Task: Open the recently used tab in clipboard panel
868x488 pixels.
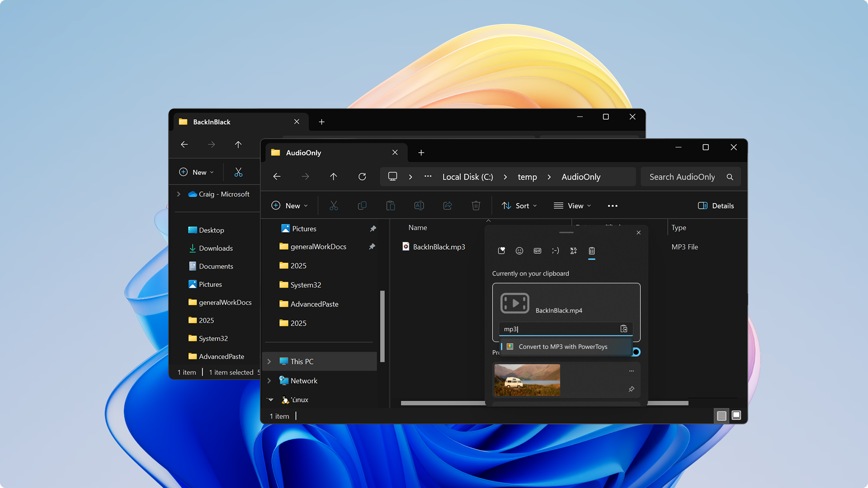Action: 501,251
